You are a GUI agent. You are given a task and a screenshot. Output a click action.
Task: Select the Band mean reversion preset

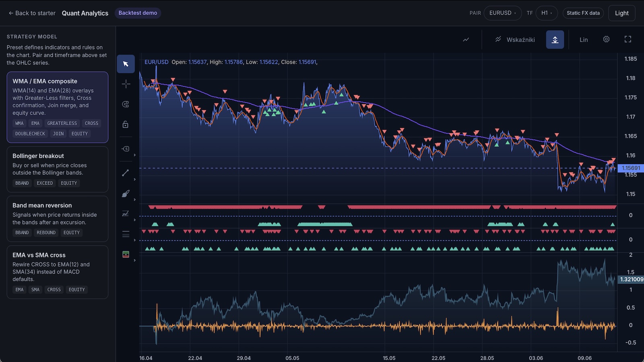pos(58,219)
